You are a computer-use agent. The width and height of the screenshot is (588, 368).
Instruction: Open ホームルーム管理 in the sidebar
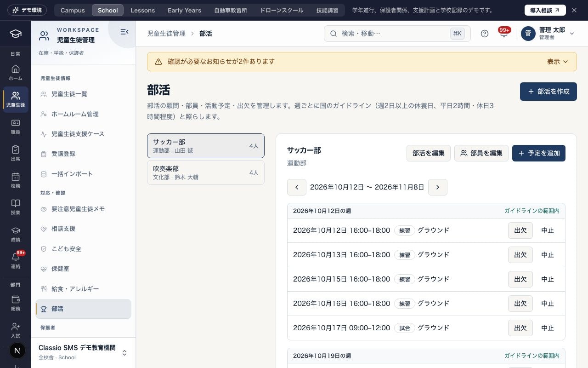click(83, 114)
